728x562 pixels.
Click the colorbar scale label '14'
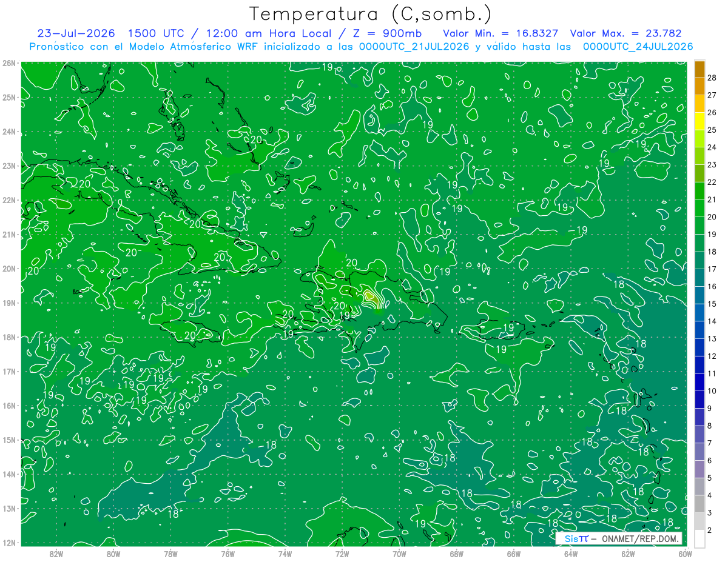click(x=712, y=321)
